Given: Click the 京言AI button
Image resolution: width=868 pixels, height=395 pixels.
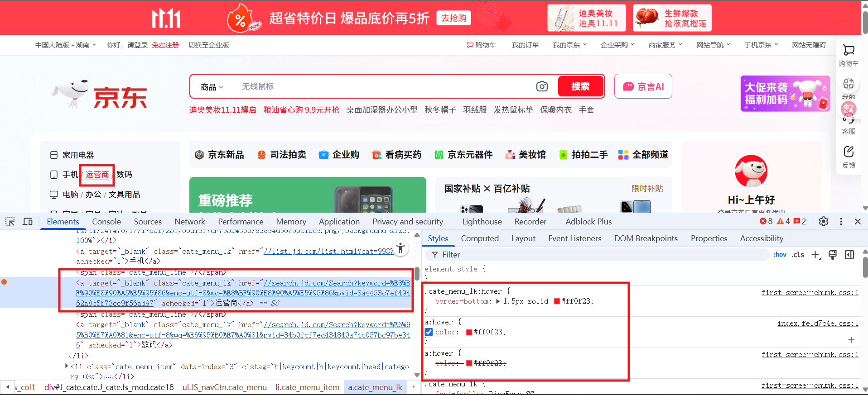Looking at the screenshot, I should coord(643,86).
